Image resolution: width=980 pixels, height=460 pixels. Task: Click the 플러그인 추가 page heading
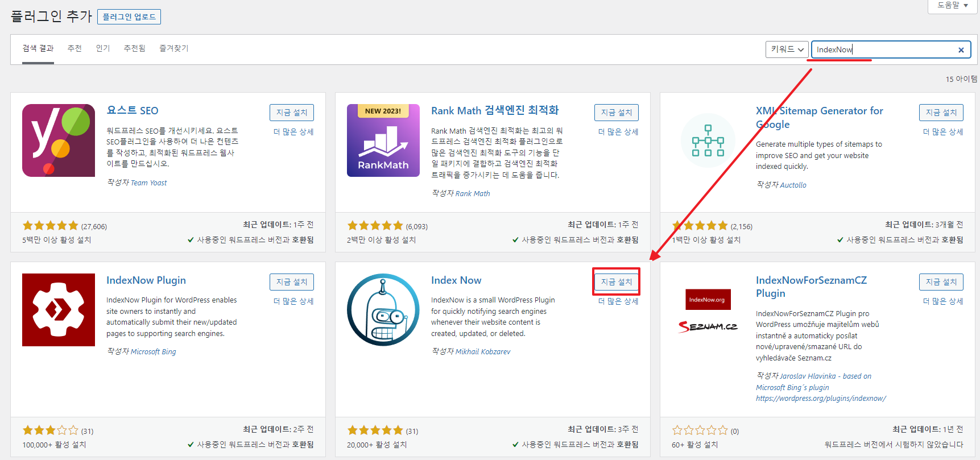click(x=51, y=16)
